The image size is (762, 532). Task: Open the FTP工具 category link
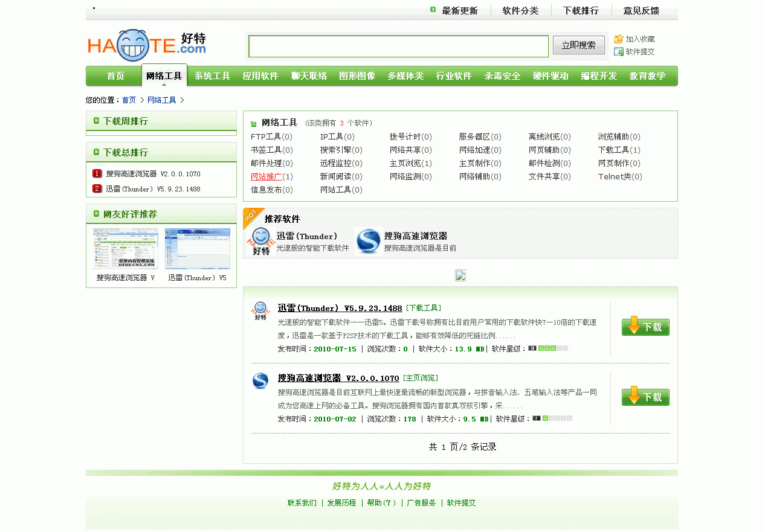(266, 136)
